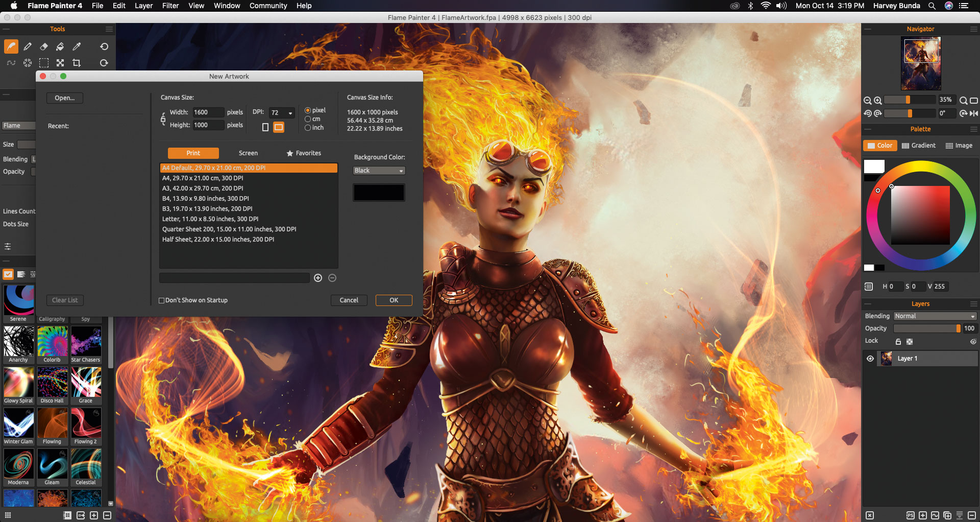Click the flip canvas horizontally icon
The image size is (980, 522).
pos(974,113)
